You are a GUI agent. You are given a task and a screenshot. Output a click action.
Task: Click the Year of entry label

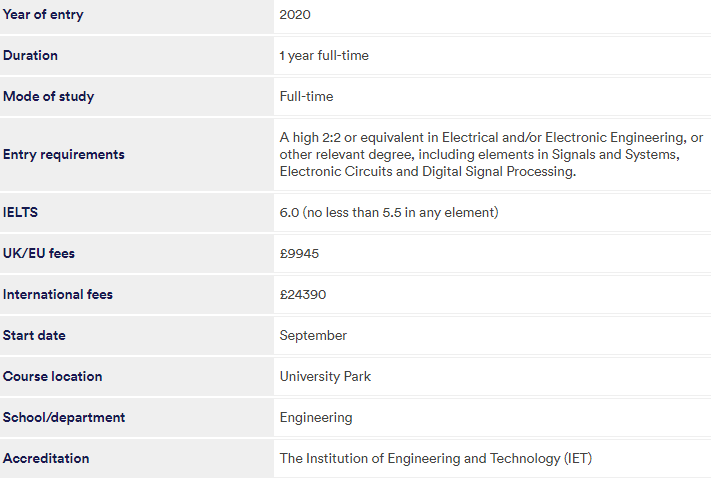pos(43,15)
